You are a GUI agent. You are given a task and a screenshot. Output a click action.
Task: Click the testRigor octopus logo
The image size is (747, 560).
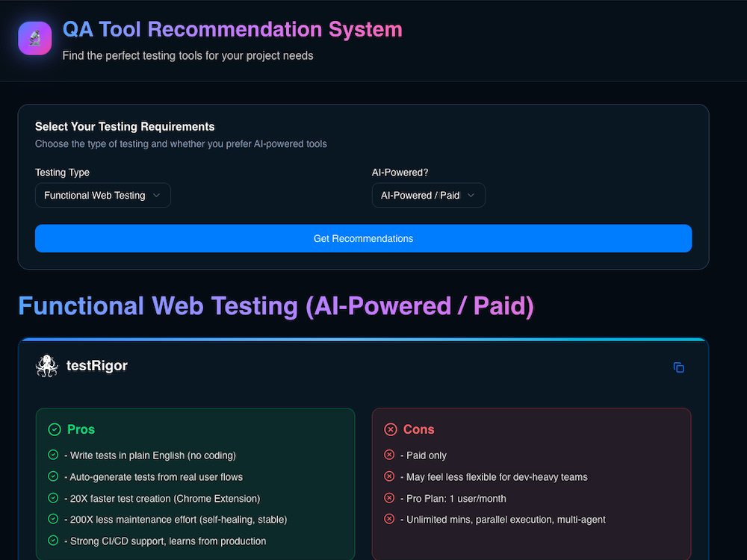point(46,366)
